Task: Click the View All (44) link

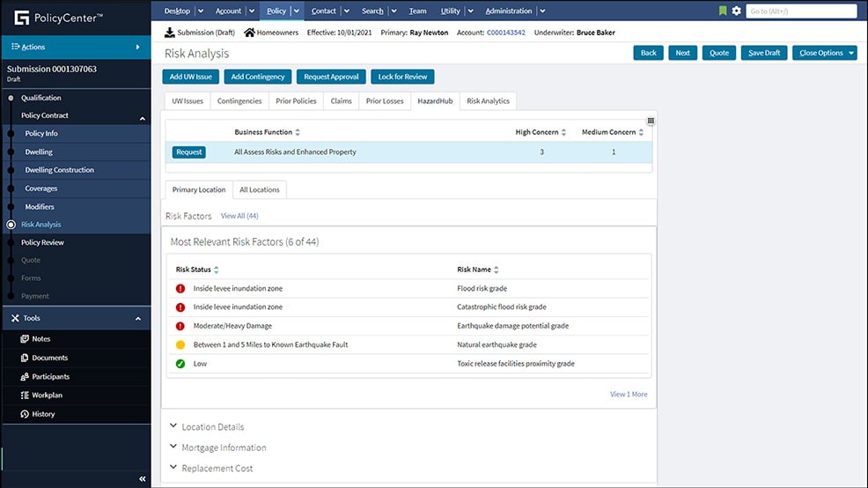Action: tap(239, 216)
